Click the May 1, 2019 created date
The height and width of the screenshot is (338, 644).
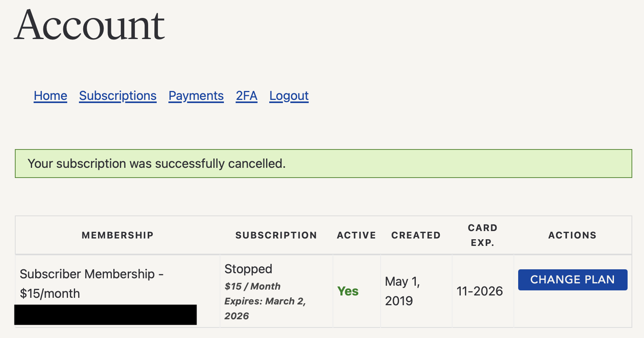[402, 291]
